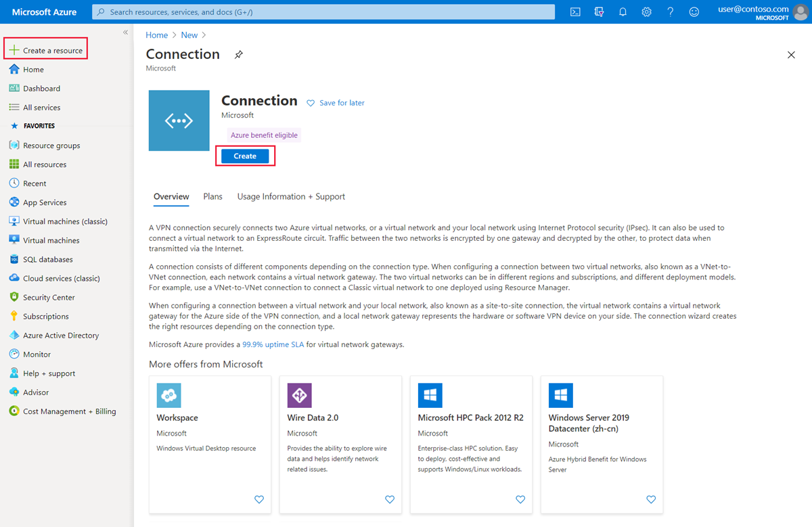This screenshot has height=527, width=812.
Task: Favorite the Workspace offer heart
Action: [258, 499]
